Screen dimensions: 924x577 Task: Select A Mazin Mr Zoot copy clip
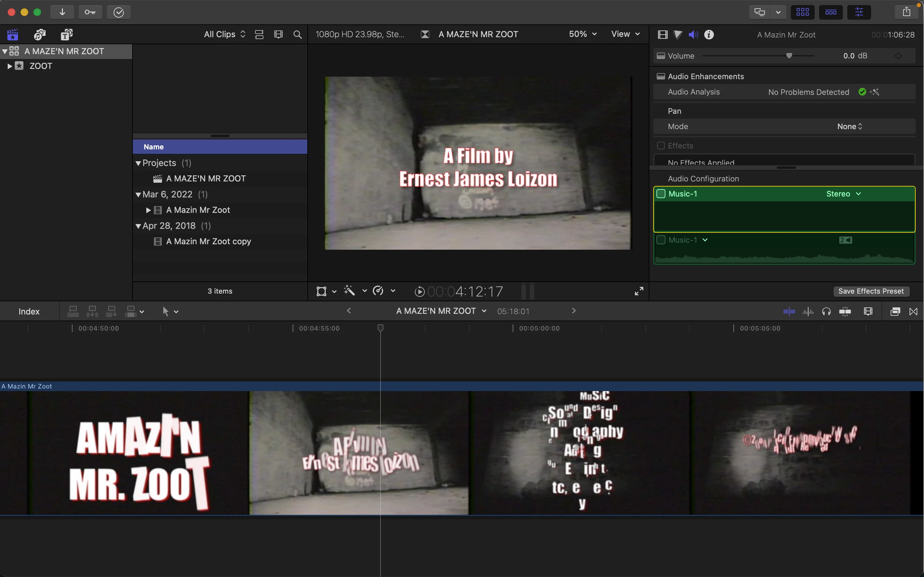[209, 241]
